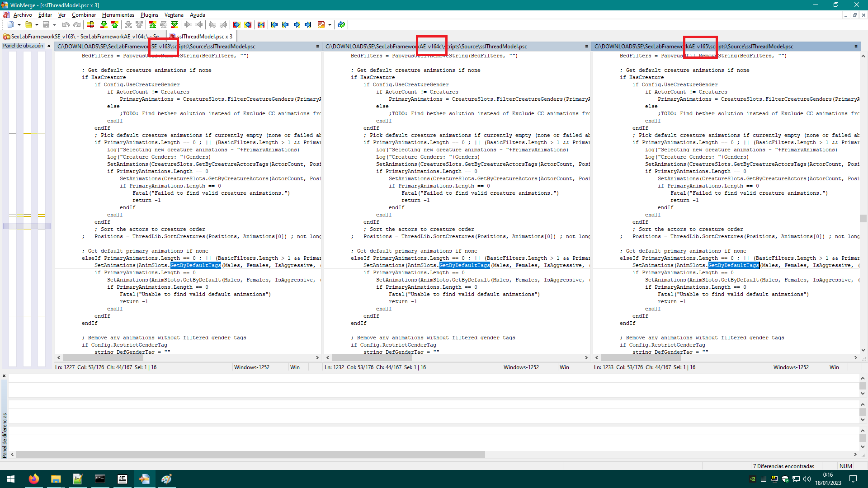Image resolution: width=868 pixels, height=488 pixels.
Task: Open AE_v165 pane header menu button
Action: [x=856, y=47]
